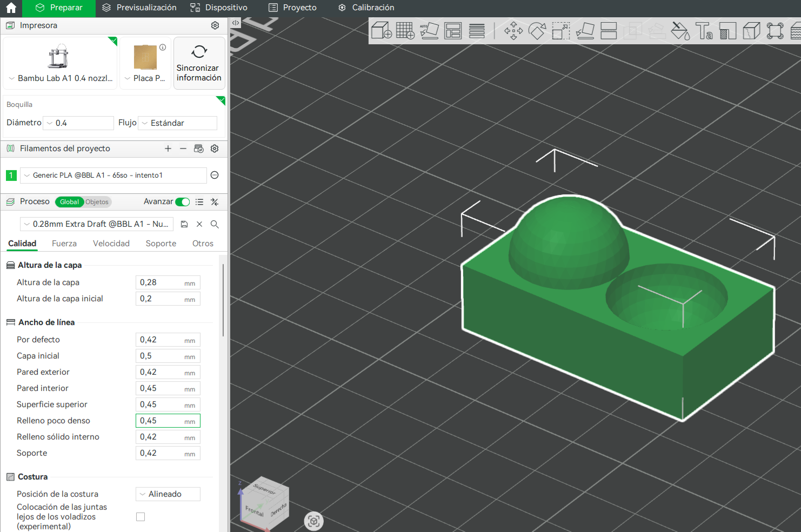Enable seam placement away from overhangs checkbox
The image size is (801, 532).
coord(141,517)
